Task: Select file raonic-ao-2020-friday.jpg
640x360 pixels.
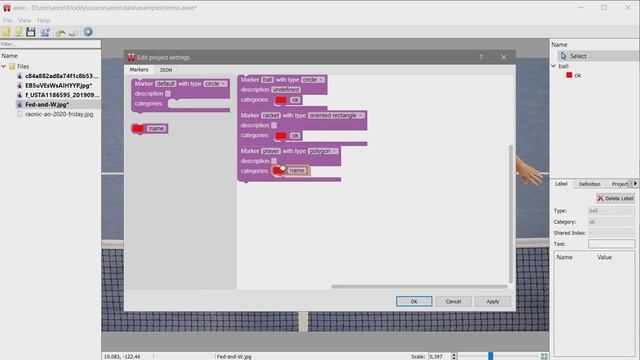Action: pyautogui.click(x=59, y=114)
